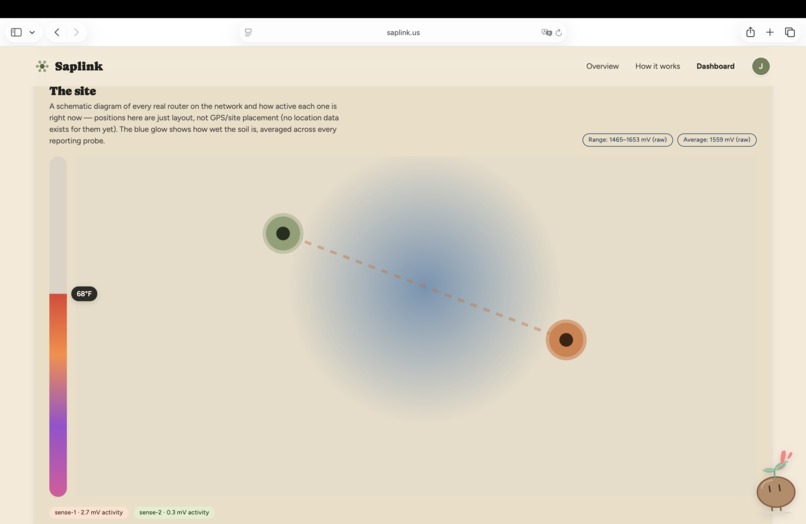Click the Saplink brand name
806x524 pixels.
[79, 66]
